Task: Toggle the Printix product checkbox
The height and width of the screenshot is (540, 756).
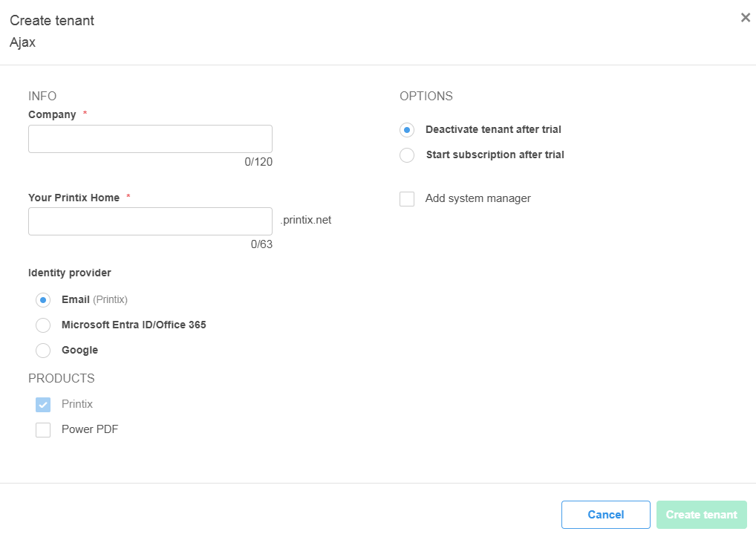Action: coord(43,405)
